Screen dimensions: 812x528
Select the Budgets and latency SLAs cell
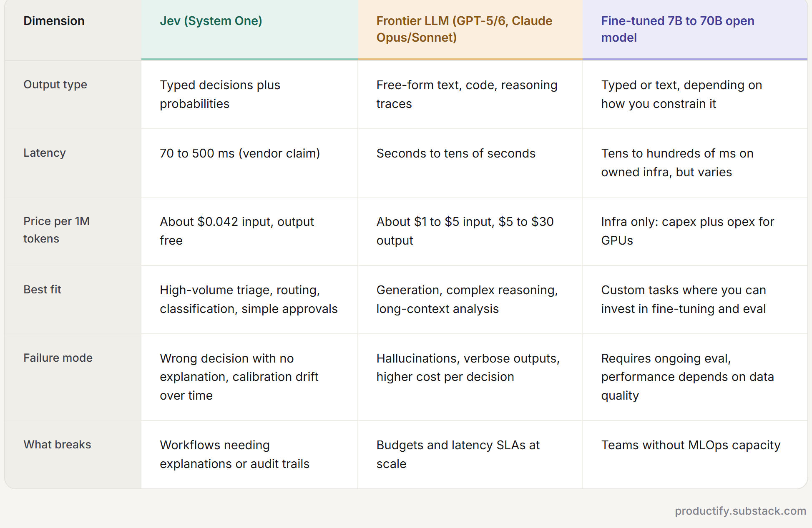458,454
